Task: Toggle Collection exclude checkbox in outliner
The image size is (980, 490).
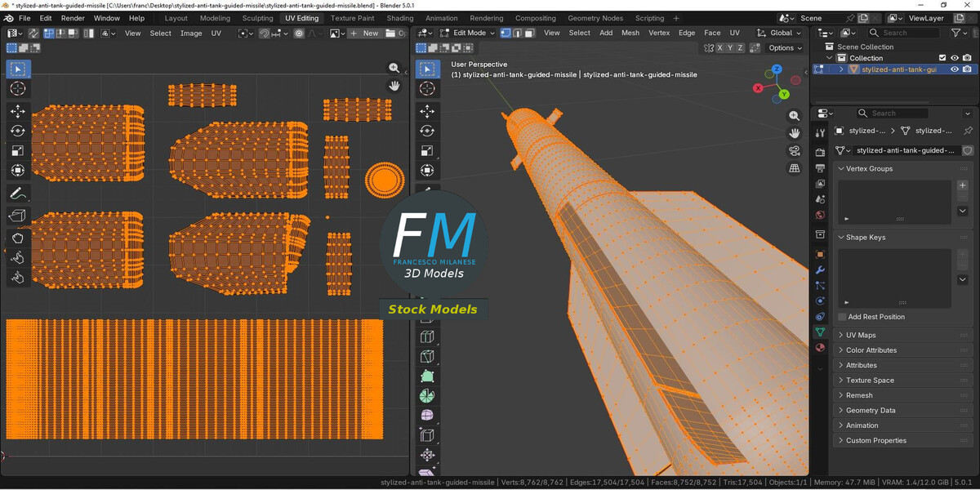Action: 942,58
